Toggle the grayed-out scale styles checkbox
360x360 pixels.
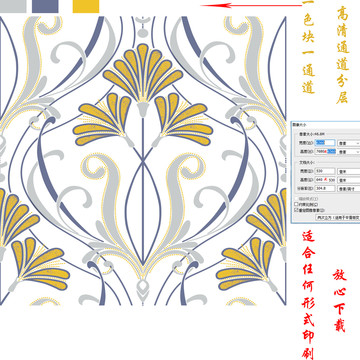296,199
